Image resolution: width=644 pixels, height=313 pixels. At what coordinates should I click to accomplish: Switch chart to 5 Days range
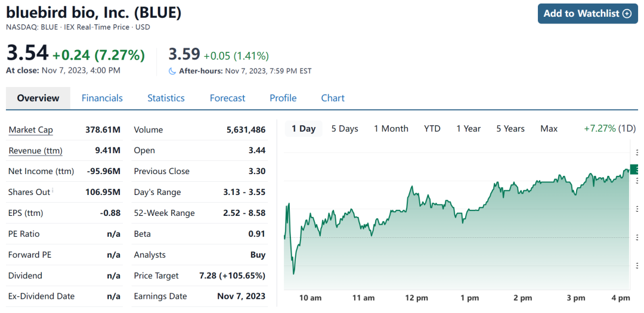point(345,129)
